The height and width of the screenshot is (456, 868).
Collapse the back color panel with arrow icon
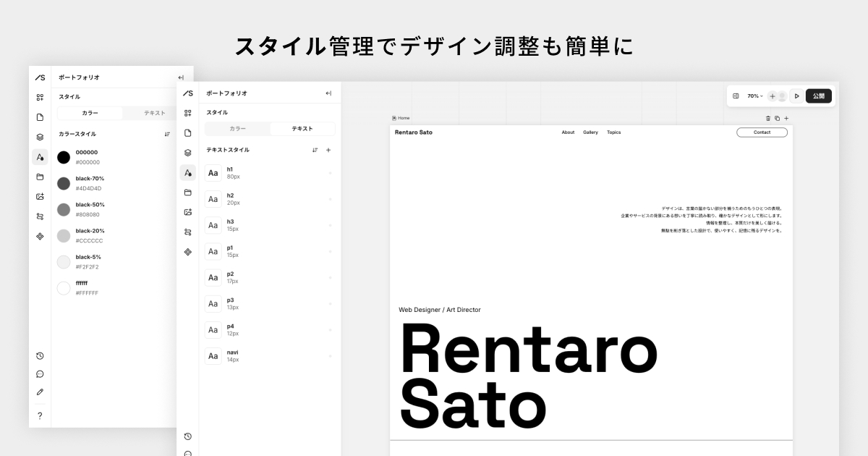181,77
